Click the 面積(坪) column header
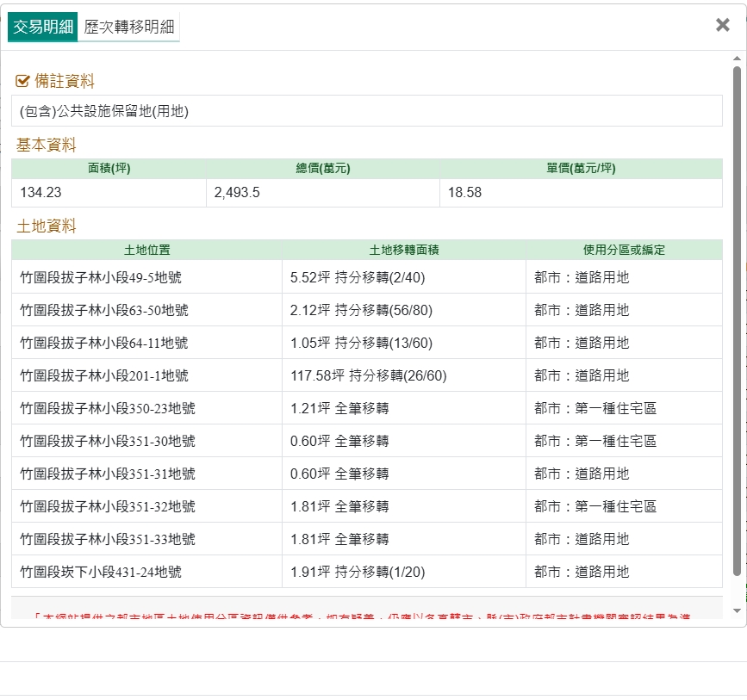The image size is (747, 700). (x=109, y=169)
